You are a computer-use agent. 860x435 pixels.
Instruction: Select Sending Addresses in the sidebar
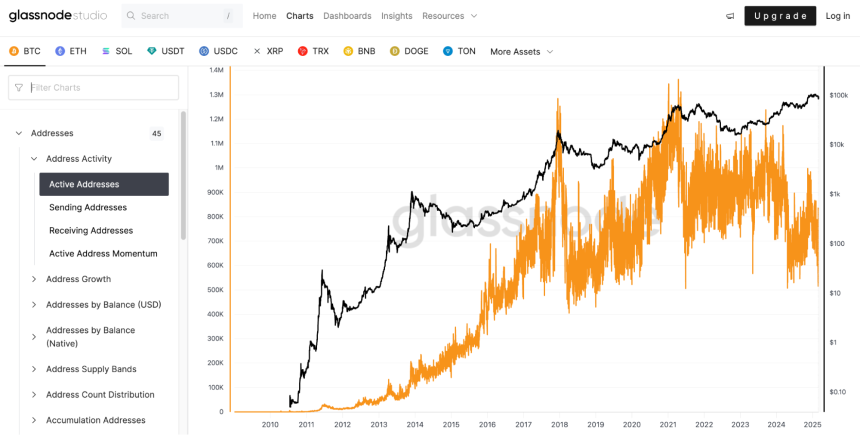[88, 207]
